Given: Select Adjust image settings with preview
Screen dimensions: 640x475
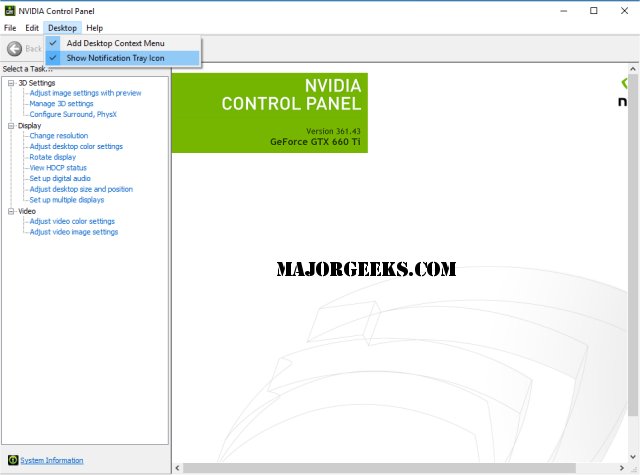Looking at the screenshot, I should point(85,93).
